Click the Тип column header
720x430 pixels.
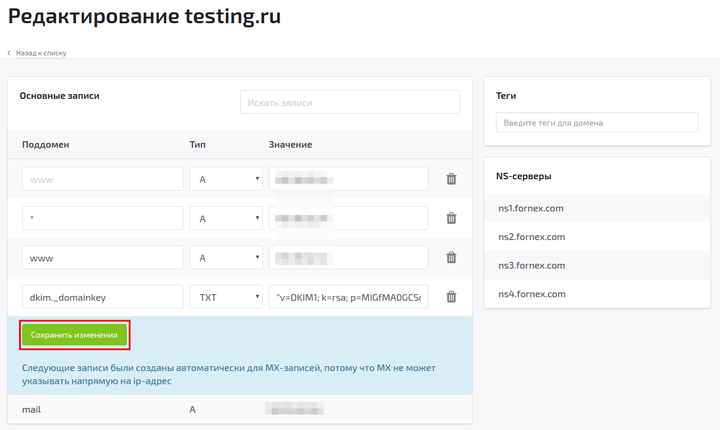[197, 144]
